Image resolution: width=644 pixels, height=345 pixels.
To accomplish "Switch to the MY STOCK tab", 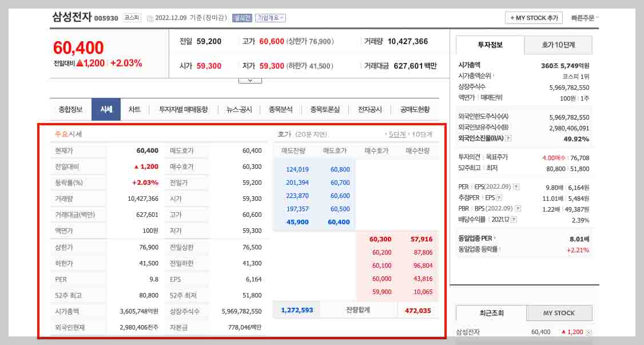I will [559, 313].
